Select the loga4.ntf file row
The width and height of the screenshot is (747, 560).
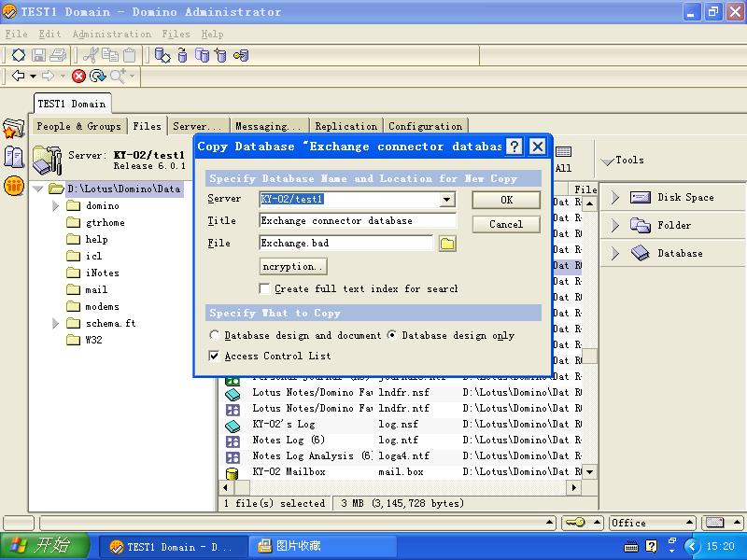coord(402,456)
